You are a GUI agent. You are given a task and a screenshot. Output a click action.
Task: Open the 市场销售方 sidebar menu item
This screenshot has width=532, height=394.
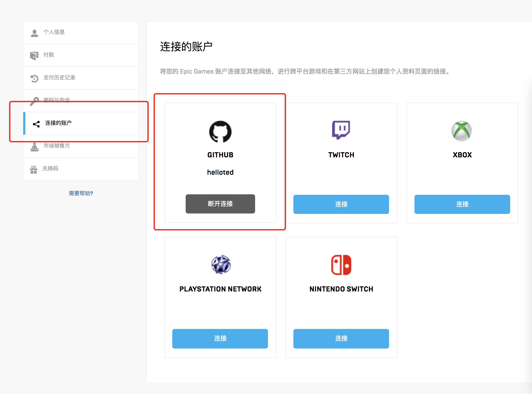(81, 146)
